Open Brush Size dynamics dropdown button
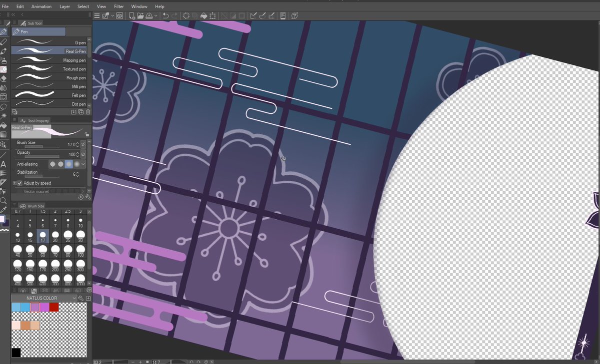Screen dimensions: 600x364 point(83,144)
